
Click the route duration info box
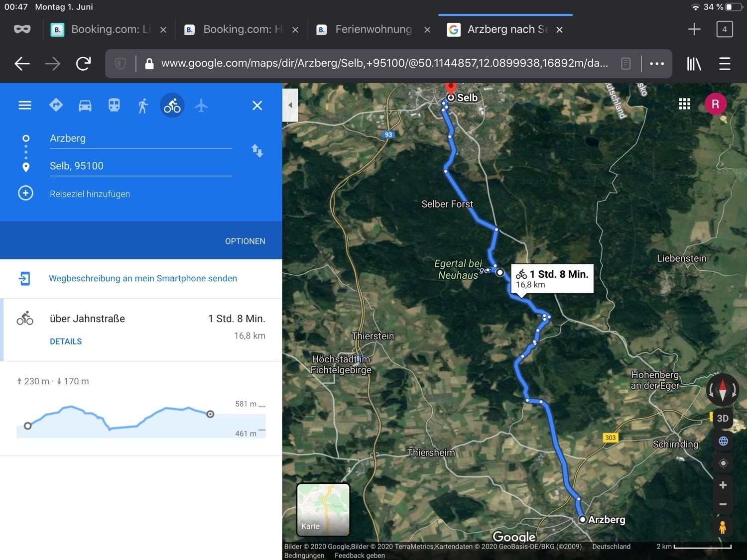[x=552, y=279]
